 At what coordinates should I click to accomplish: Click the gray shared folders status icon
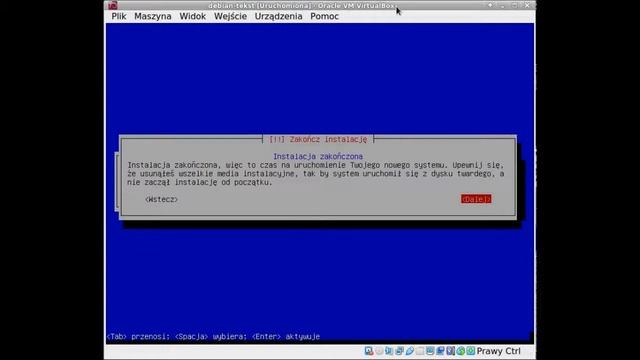pos(420,351)
